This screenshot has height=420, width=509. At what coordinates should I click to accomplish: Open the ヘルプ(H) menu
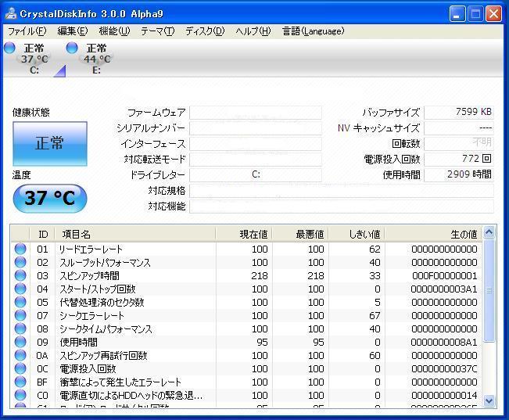[253, 31]
